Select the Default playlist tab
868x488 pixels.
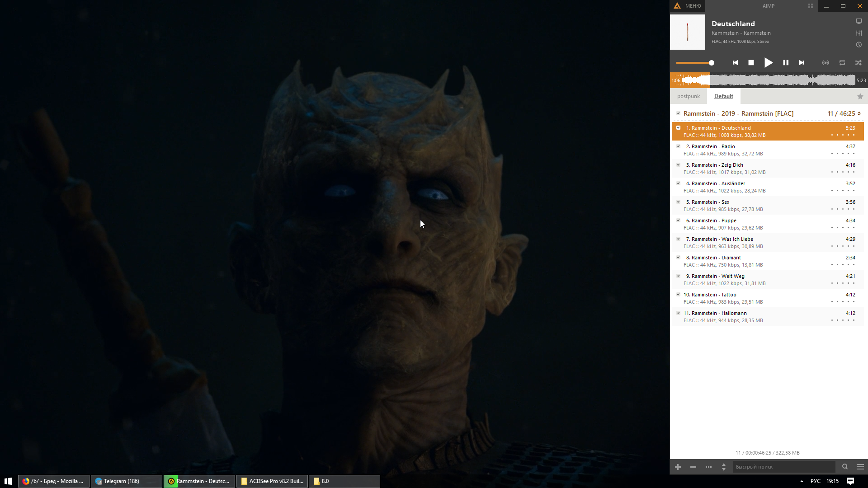[724, 96]
